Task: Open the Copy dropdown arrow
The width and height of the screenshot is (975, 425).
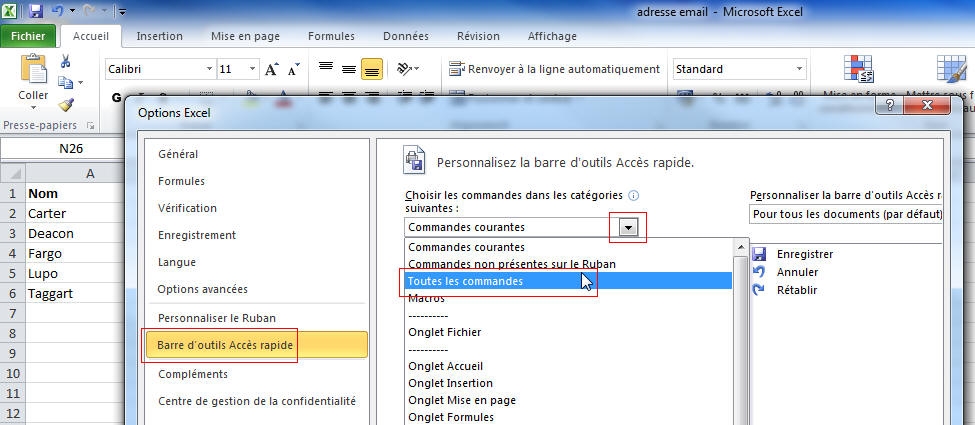Action: coord(80,83)
